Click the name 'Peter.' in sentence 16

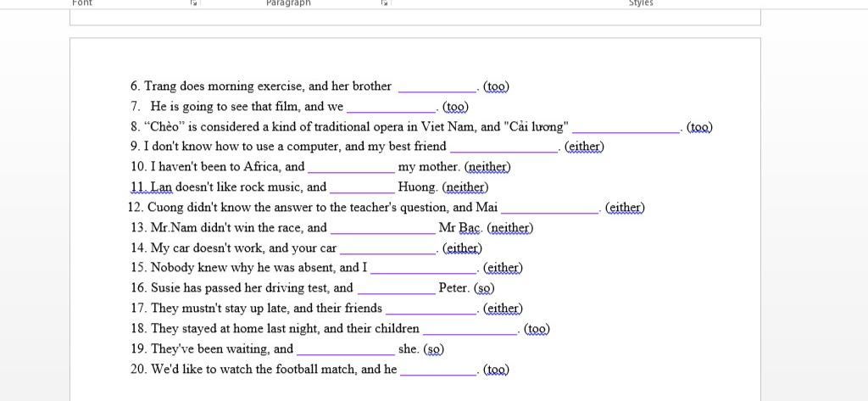454,288
